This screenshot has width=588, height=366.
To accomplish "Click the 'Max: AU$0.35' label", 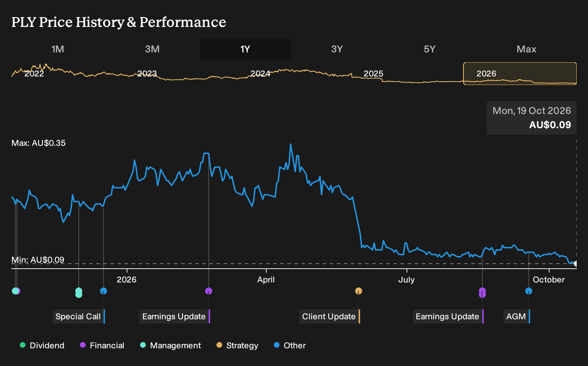I will pos(39,143).
